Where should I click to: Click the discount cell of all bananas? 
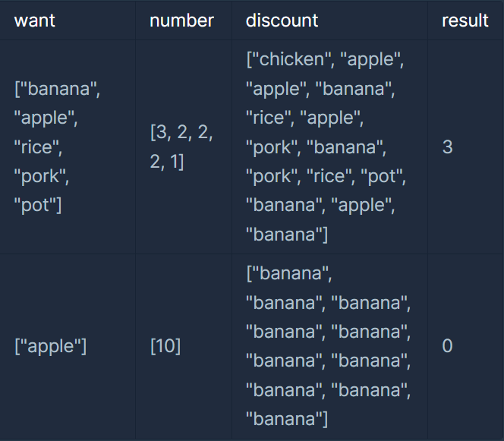pyautogui.click(x=329, y=346)
